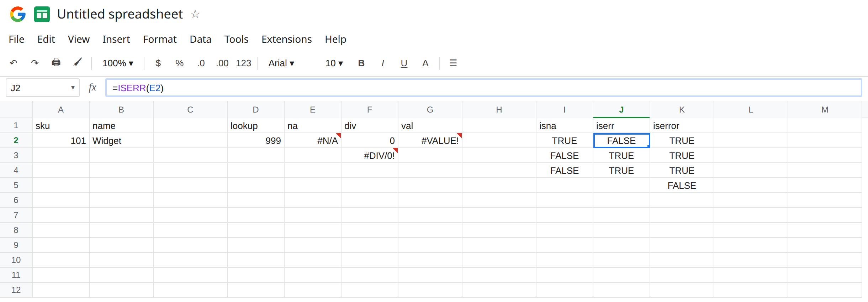Select FALSE cell in iserror column
This screenshot has height=302, width=868.
tap(682, 186)
